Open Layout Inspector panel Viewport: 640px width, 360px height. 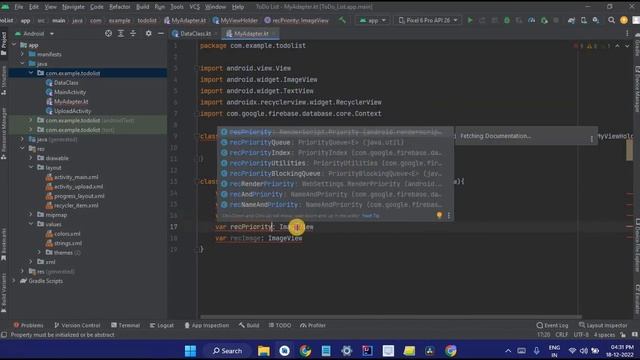point(603,325)
